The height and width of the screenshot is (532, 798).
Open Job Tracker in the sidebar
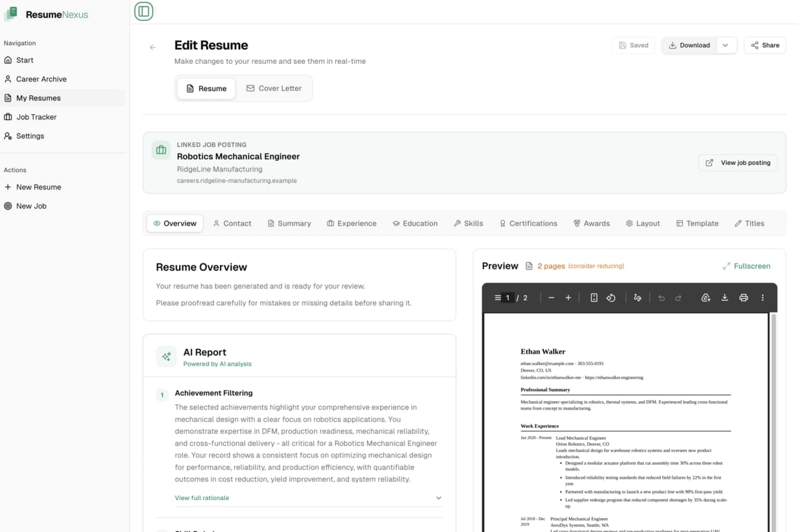pos(39,116)
